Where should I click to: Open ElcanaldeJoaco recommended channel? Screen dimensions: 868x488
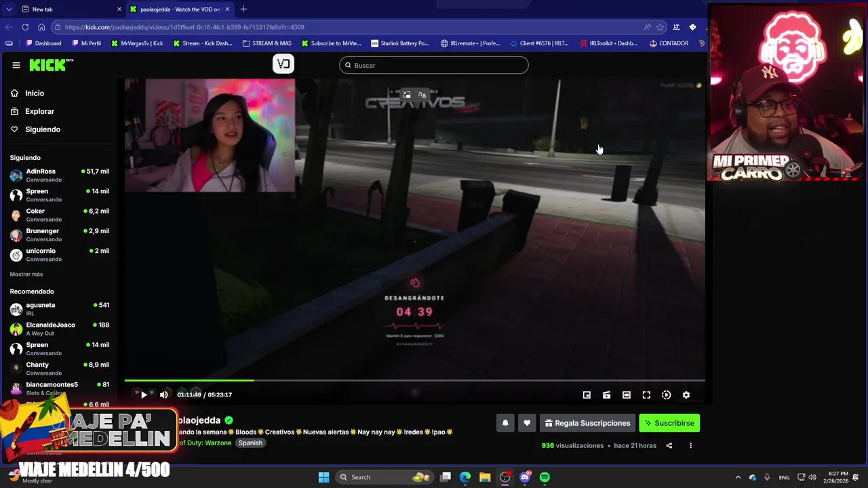[x=60, y=329]
